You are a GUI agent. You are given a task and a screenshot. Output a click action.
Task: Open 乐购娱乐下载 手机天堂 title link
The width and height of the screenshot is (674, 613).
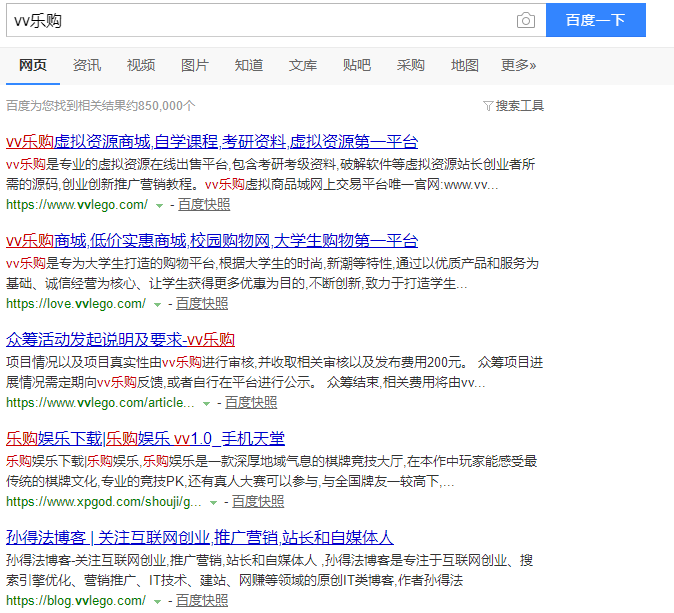[x=145, y=439]
